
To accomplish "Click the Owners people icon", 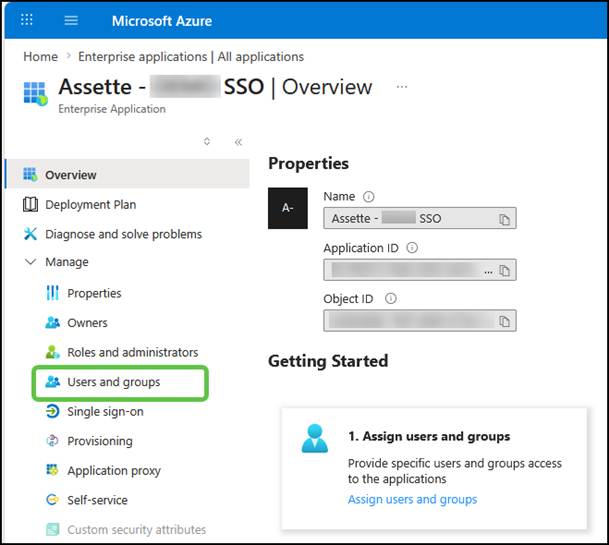I will click(x=52, y=322).
